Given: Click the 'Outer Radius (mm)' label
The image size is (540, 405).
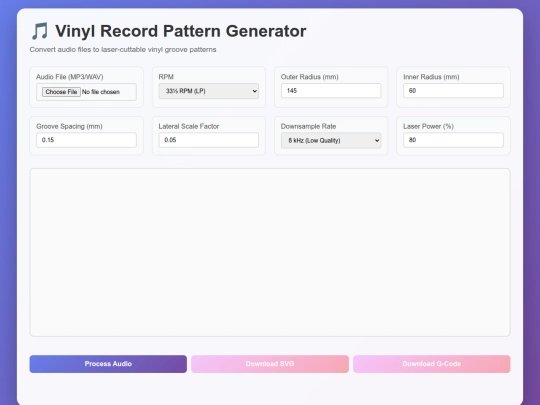Looking at the screenshot, I should 310,77.
